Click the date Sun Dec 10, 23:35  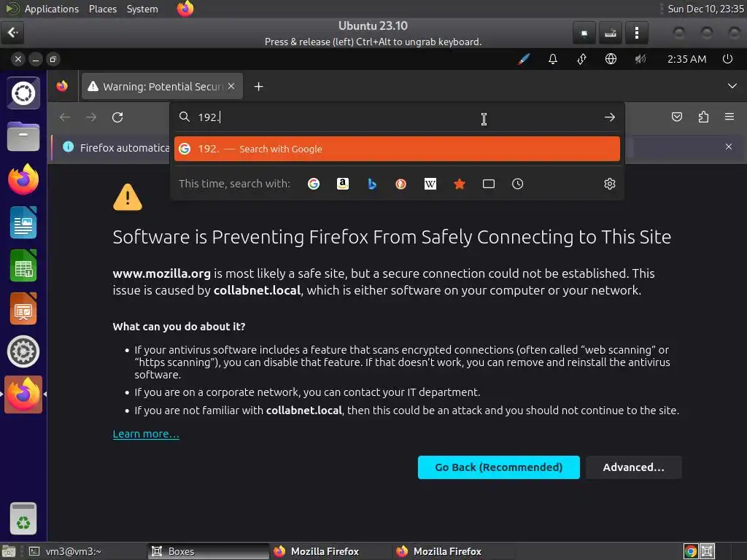(x=705, y=9)
